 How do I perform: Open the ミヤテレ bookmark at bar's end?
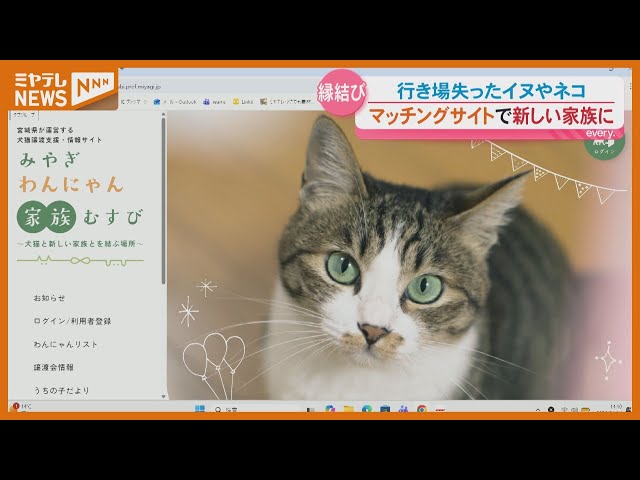pyautogui.click(x=288, y=102)
